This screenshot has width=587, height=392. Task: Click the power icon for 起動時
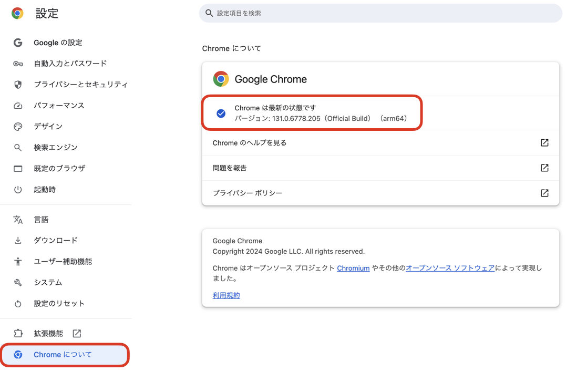pyautogui.click(x=17, y=190)
